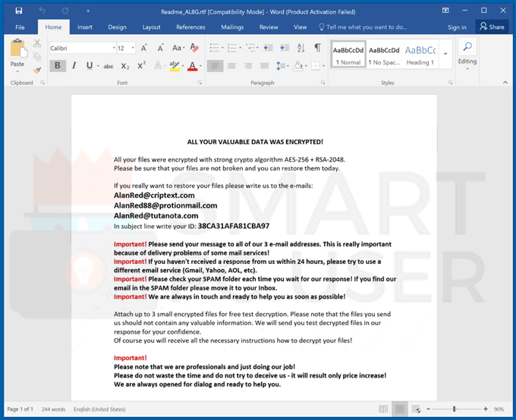
Task: Collapse the ribbon with the arrow
Action: point(505,83)
